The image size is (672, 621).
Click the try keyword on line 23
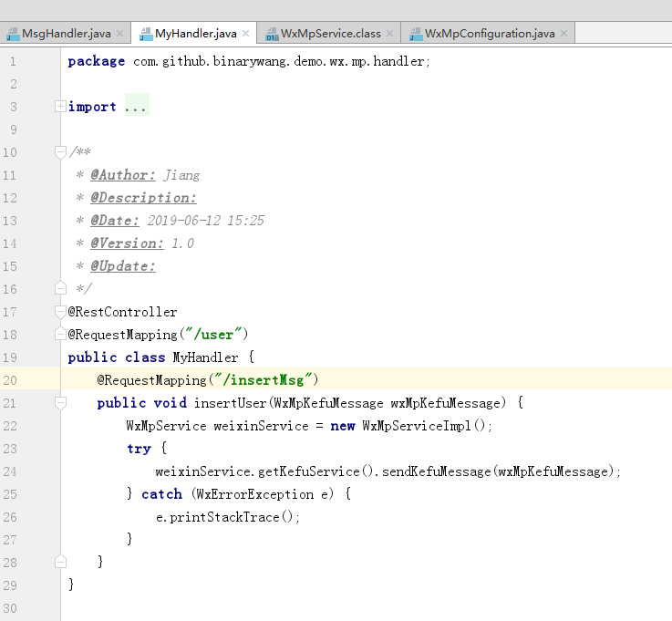pyautogui.click(x=139, y=449)
